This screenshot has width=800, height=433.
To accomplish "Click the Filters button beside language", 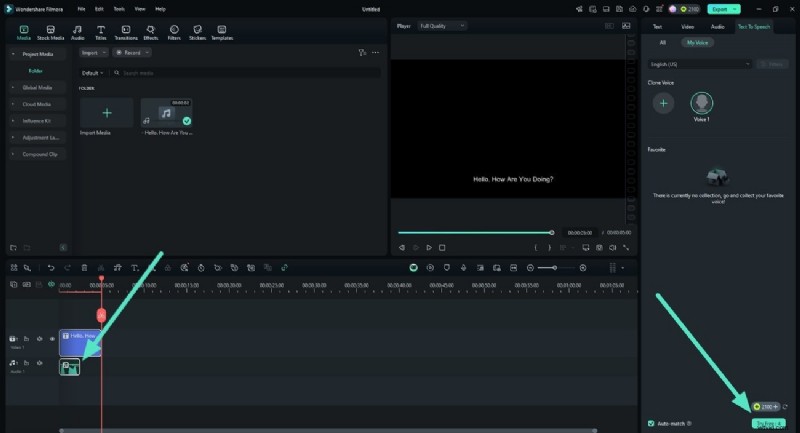I will pos(772,64).
